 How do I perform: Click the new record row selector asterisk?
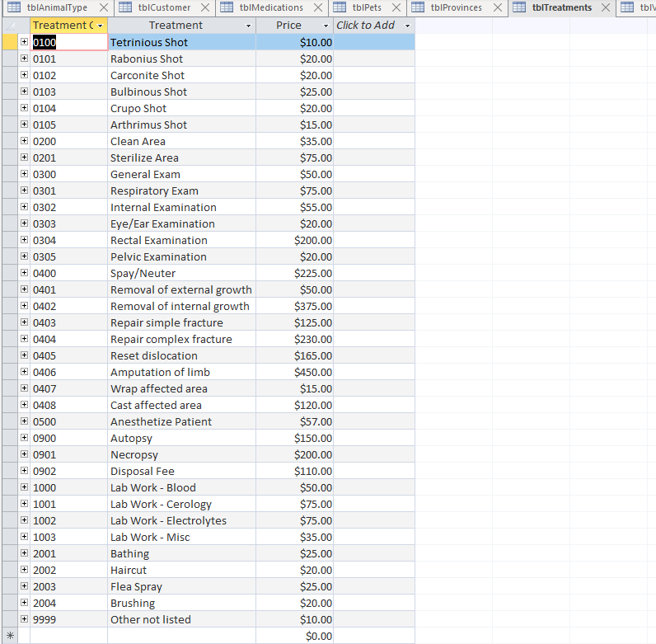(10, 636)
